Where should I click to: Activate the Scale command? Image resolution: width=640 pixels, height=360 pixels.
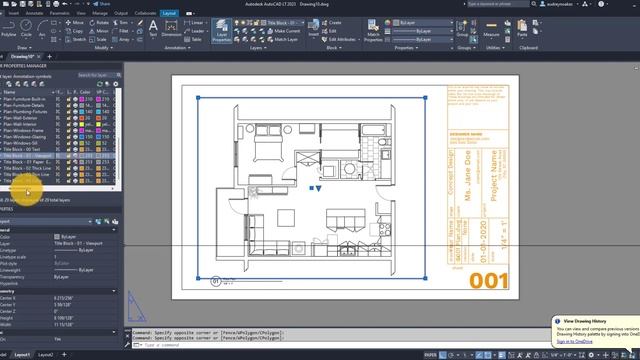98,40
